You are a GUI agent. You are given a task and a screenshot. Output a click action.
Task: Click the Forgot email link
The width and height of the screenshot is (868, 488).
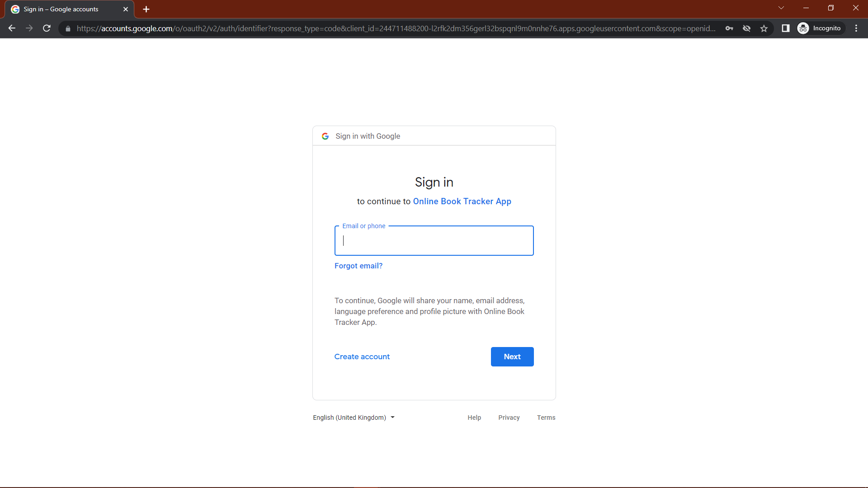pos(358,266)
